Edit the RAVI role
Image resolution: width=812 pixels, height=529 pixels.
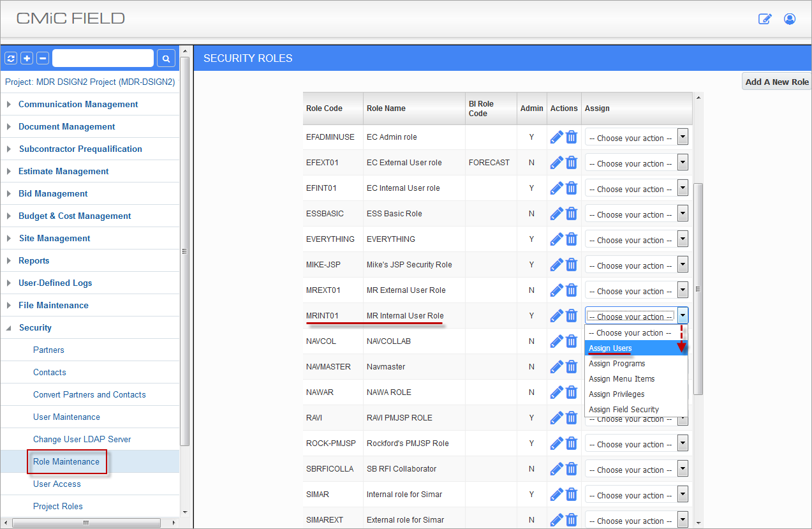[557, 418]
